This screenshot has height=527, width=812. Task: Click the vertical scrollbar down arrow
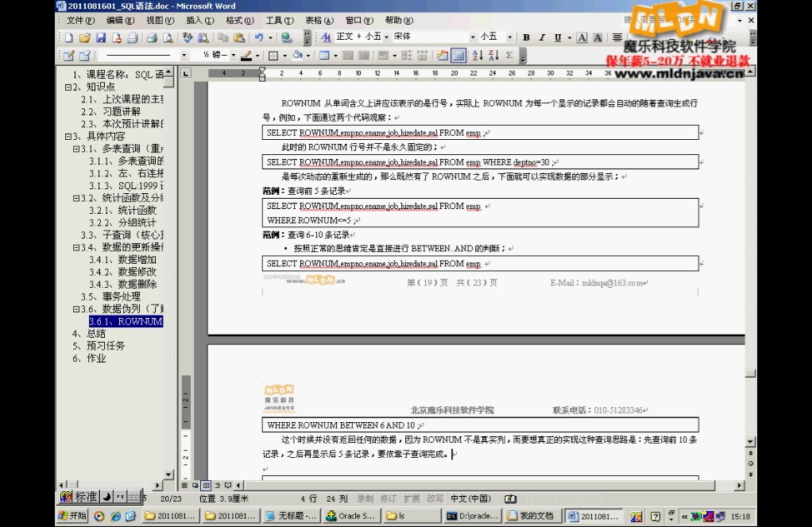[750, 441]
